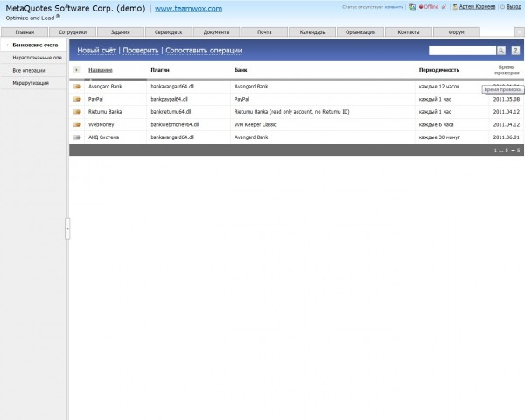The image size is (525, 420).
Task: Click the sound mute icon next to Offline
Action: [x=444, y=7]
